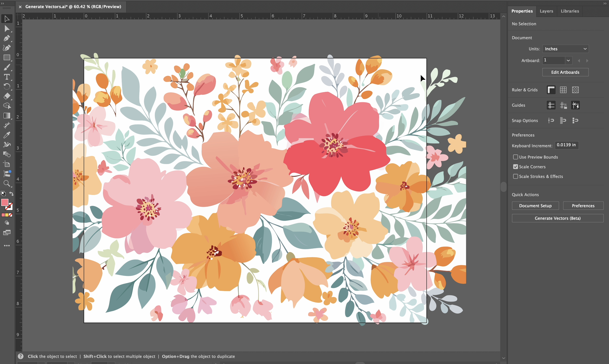Expand the Artboard number dropdown

pos(568,60)
